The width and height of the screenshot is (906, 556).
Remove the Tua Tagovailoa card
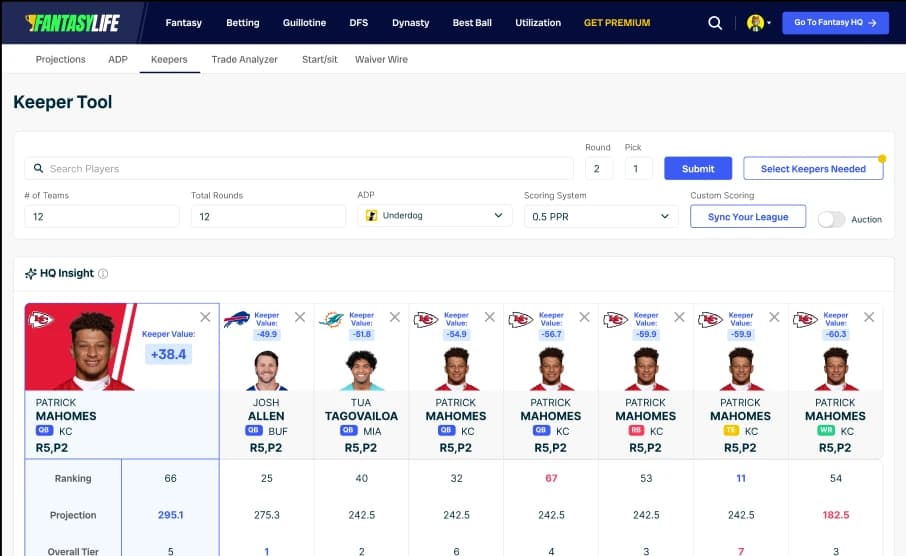(395, 317)
